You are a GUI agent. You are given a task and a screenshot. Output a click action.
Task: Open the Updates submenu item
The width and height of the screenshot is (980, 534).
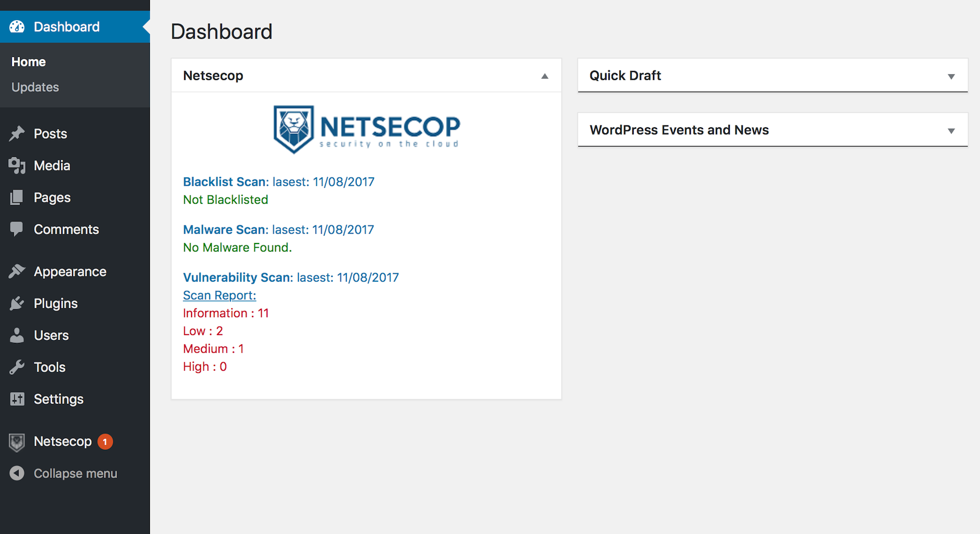[35, 87]
